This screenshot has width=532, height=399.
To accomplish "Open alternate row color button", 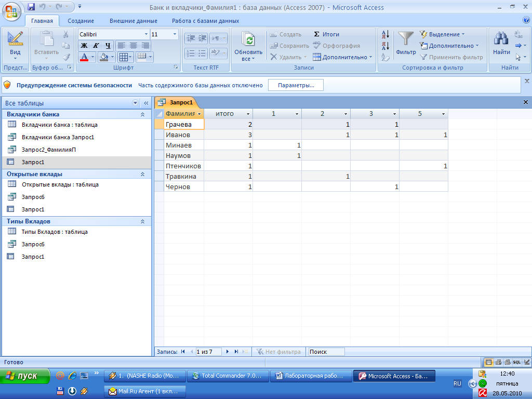I will [x=144, y=57].
